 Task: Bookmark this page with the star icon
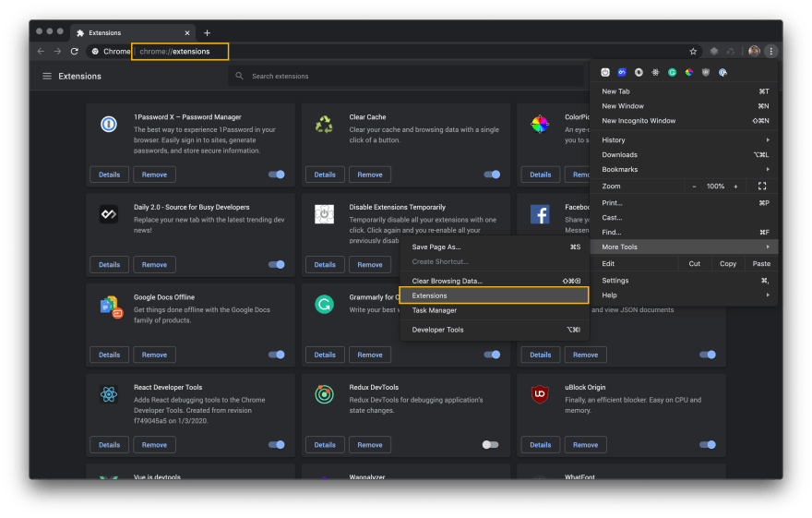tap(693, 52)
